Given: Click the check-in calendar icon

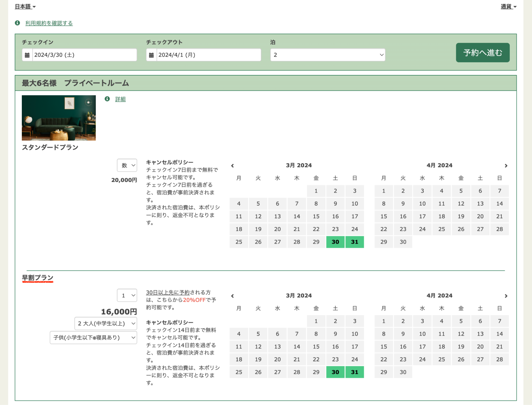Looking at the screenshot, I should tap(27, 55).
